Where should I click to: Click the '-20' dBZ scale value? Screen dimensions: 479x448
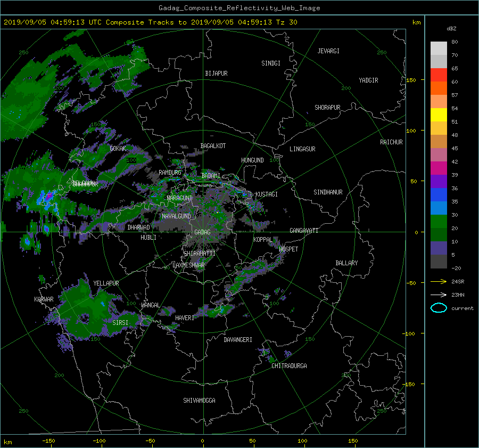pyautogui.click(x=456, y=268)
